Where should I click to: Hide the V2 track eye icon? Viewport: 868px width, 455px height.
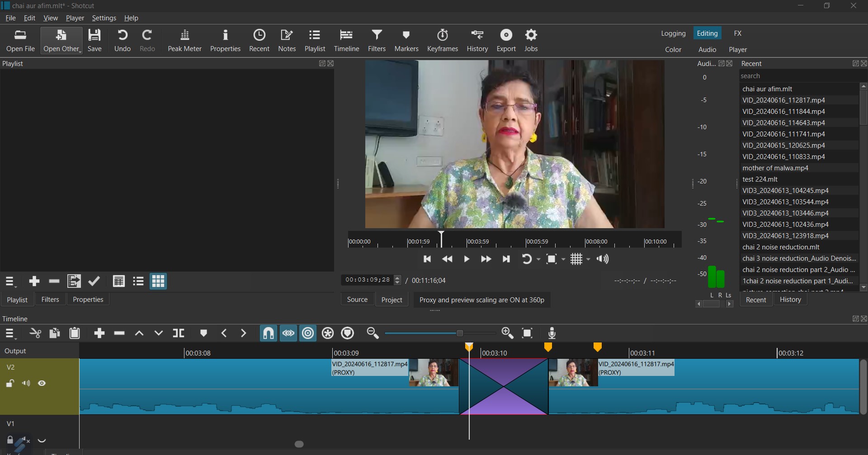pos(42,383)
